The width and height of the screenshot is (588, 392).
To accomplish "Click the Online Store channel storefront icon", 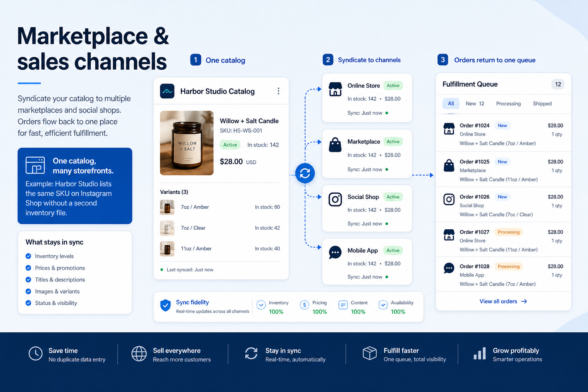I will tap(335, 89).
